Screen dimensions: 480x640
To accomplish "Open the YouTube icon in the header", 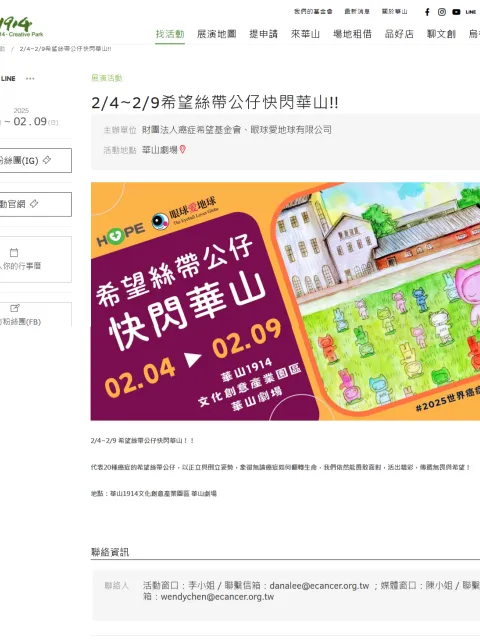I will click(x=456, y=12).
